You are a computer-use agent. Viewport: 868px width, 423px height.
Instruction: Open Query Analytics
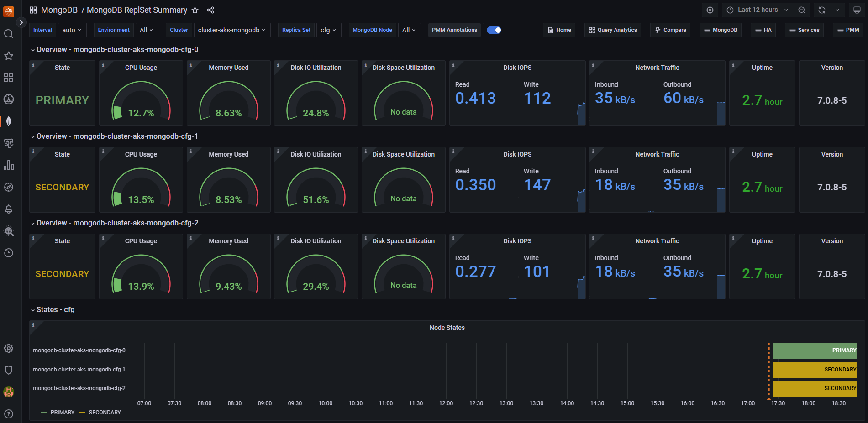point(612,30)
